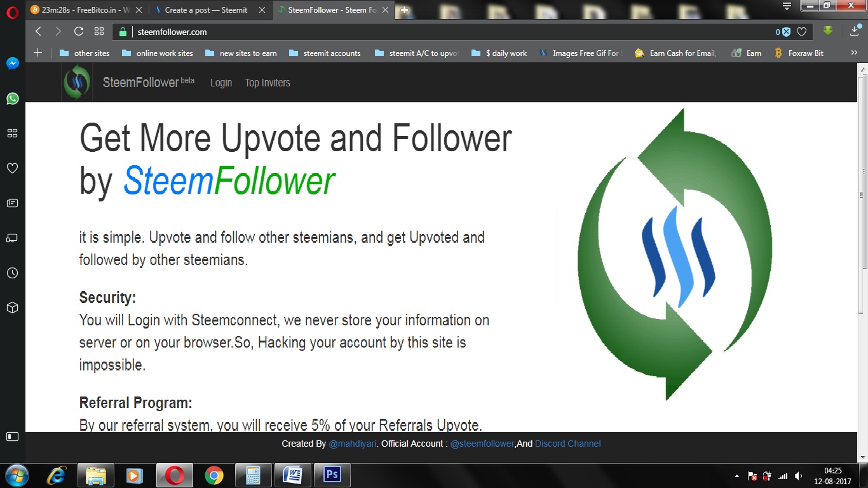Click the green download arrow extension icon
This screenshot has width=868, height=488.
(828, 31)
